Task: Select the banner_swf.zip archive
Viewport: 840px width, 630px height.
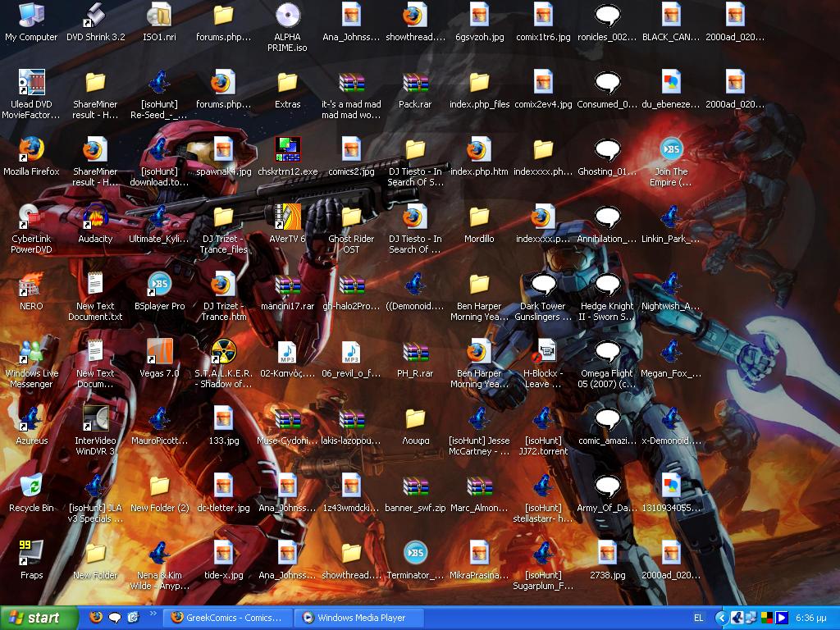Action: coord(415,493)
